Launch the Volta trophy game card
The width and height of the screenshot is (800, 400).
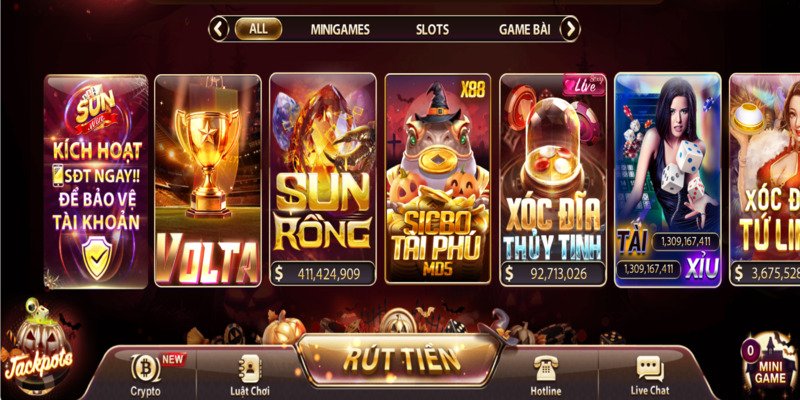click(x=208, y=181)
